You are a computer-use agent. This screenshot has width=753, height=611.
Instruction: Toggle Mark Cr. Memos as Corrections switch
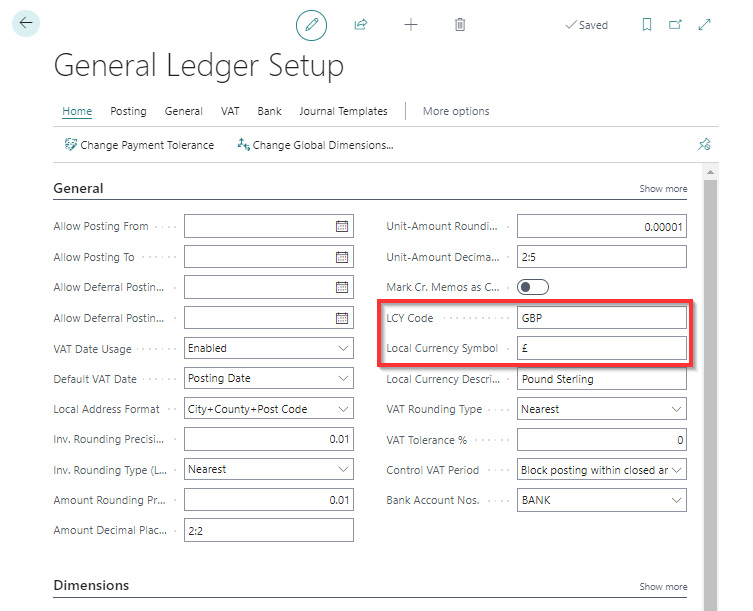point(533,287)
